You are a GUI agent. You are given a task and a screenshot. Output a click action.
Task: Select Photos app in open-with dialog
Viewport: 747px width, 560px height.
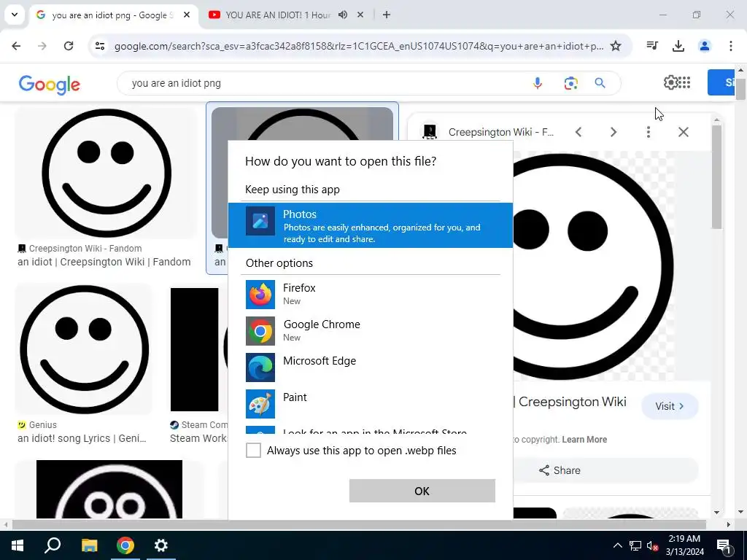(x=370, y=225)
